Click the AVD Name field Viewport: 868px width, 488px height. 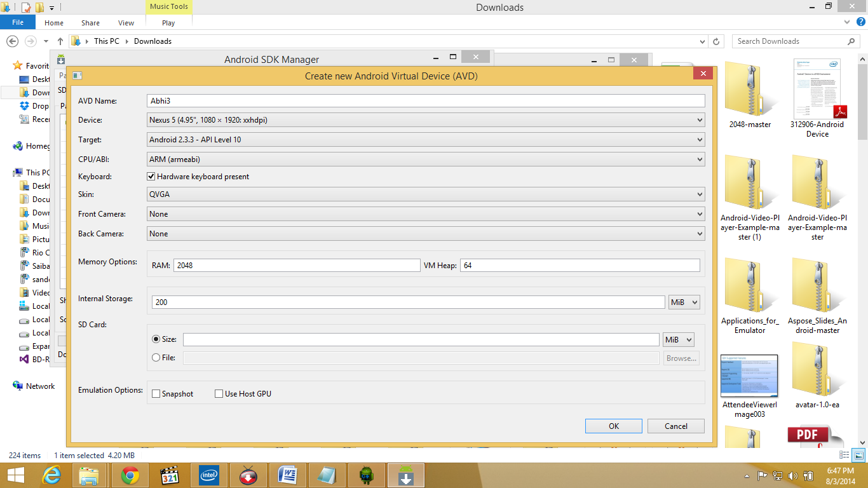(x=426, y=100)
